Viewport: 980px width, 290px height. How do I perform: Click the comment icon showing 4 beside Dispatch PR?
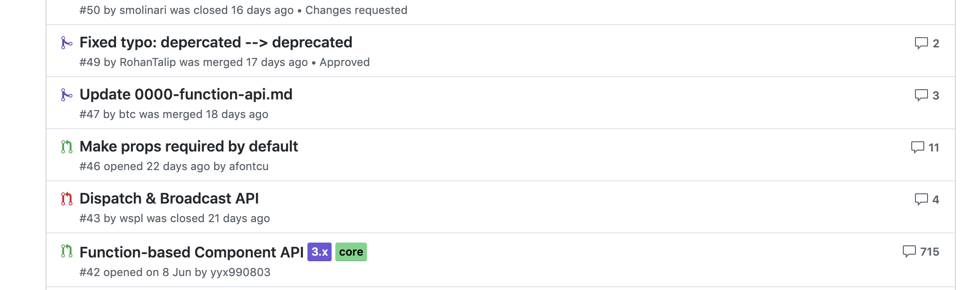coord(926,199)
